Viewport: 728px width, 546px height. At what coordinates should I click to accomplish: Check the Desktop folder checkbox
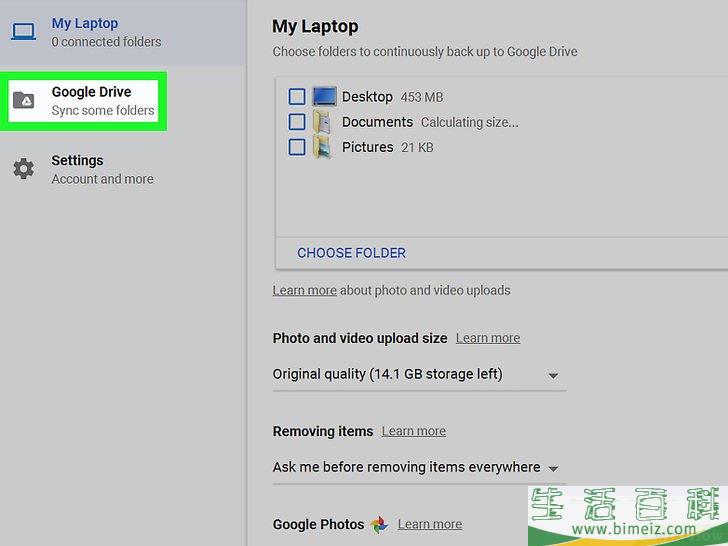tap(297, 97)
